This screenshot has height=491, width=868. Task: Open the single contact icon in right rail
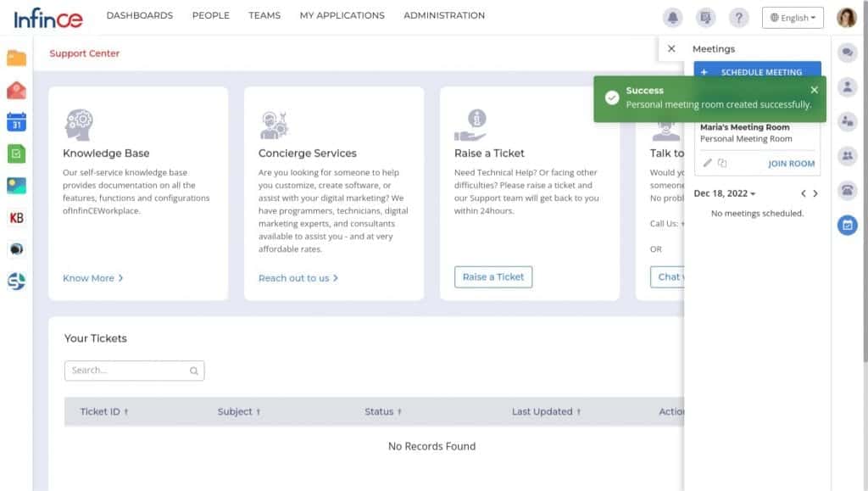(847, 86)
